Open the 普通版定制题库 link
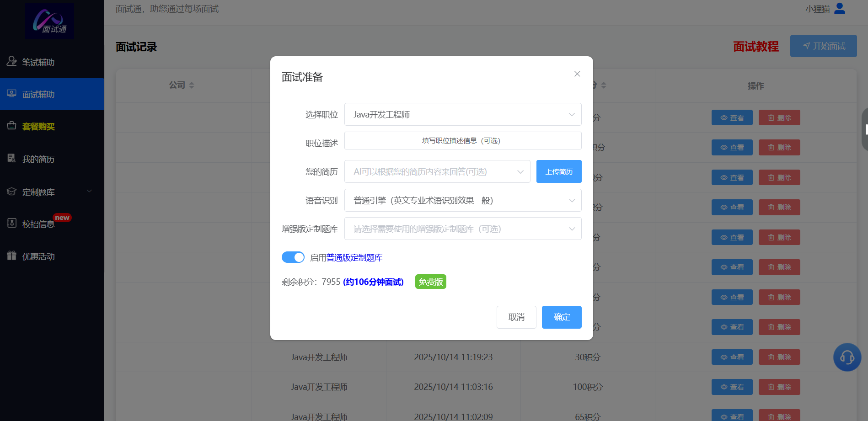 (354, 258)
